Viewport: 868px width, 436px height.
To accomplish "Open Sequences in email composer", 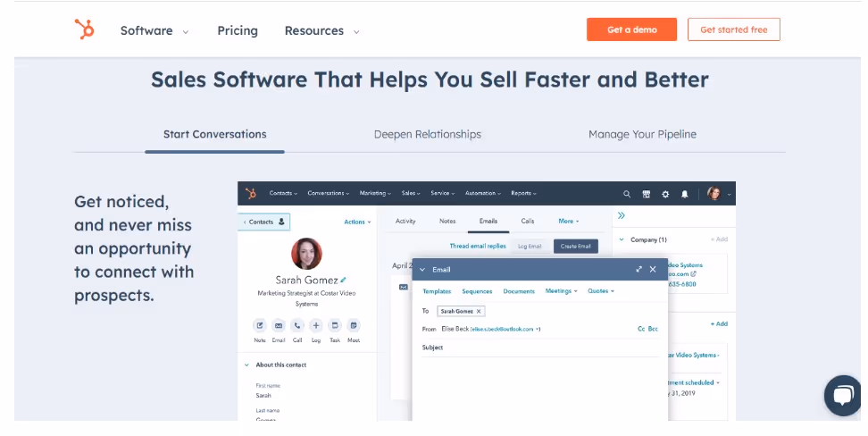I will 477,291.
